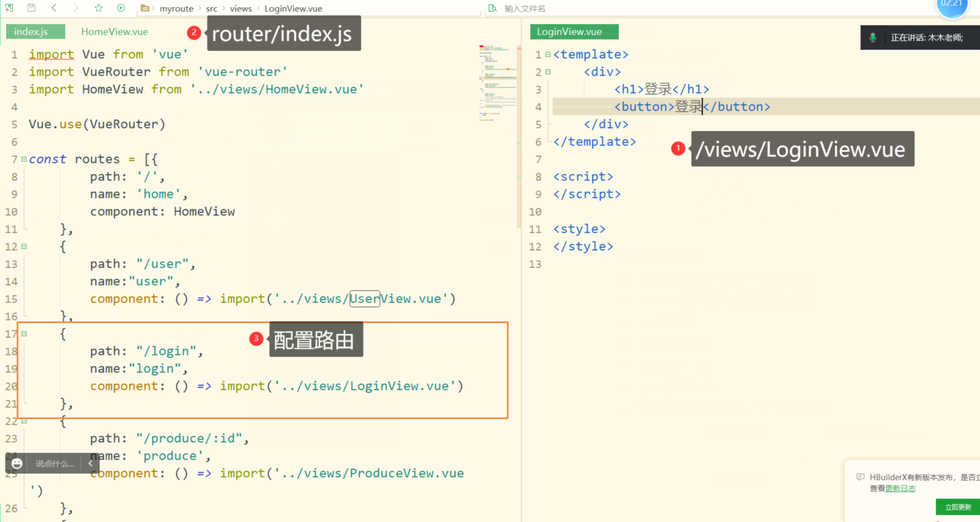The height and width of the screenshot is (522, 980).
Task: Click the <script> tag on line 8
Action: [x=583, y=177]
